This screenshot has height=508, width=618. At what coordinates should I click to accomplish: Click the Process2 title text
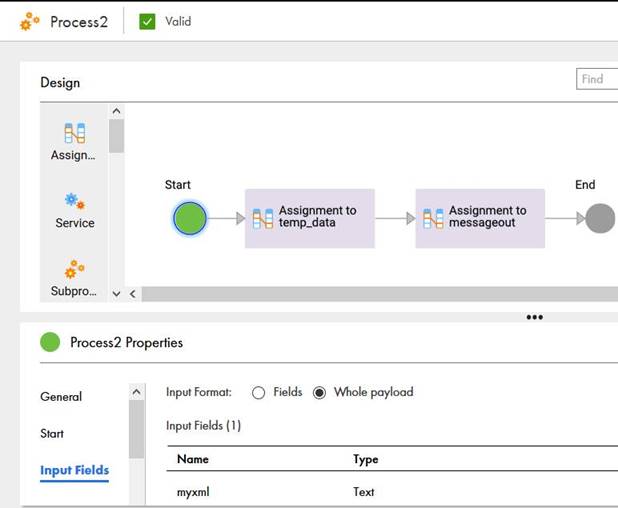(x=79, y=22)
